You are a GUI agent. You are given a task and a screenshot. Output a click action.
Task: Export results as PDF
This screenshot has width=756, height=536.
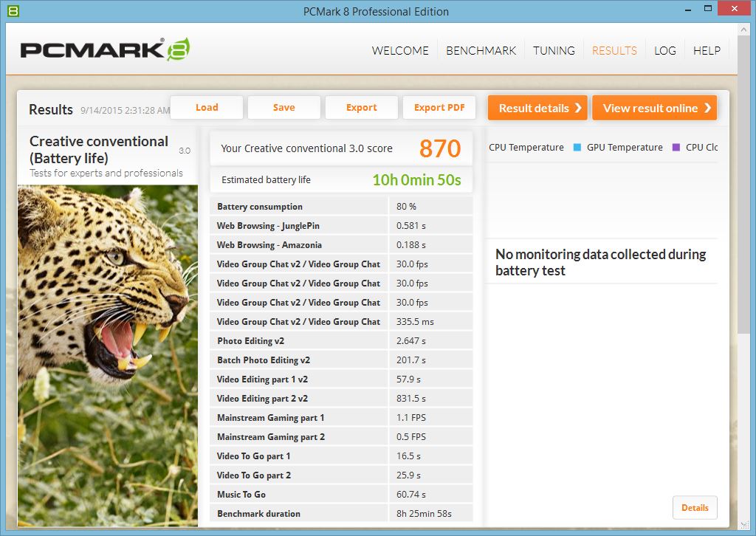439,108
